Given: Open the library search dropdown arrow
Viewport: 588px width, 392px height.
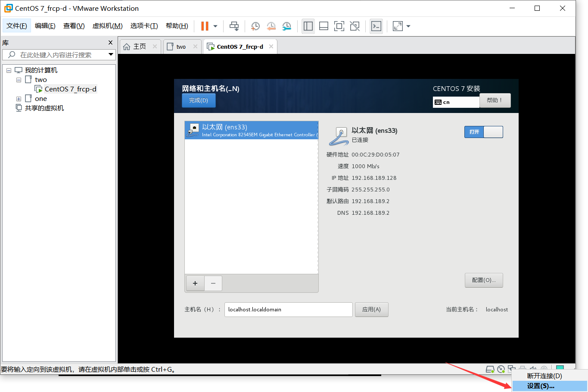Looking at the screenshot, I should (111, 54).
